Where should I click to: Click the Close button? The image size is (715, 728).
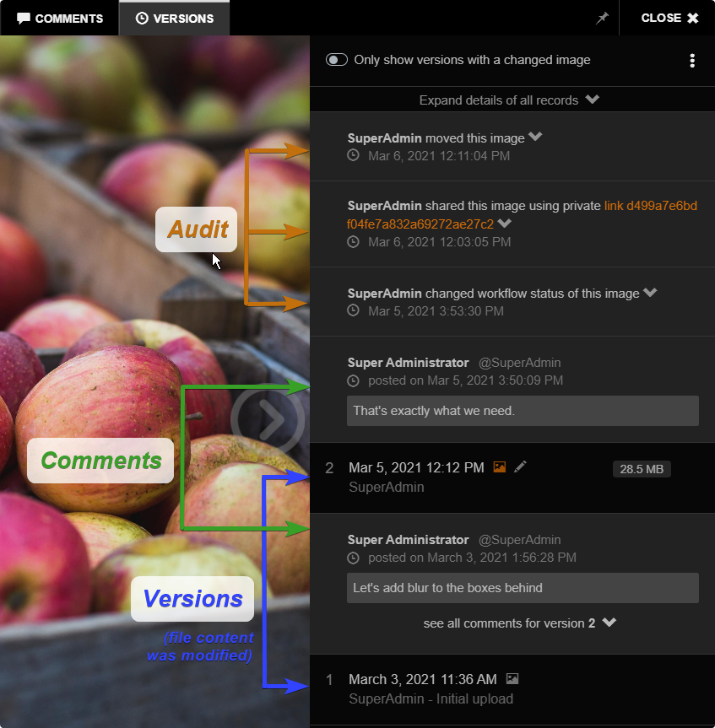(x=669, y=18)
